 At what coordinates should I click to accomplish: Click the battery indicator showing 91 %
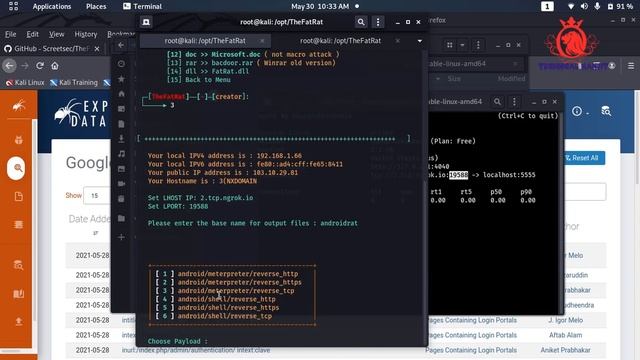(x=621, y=7)
